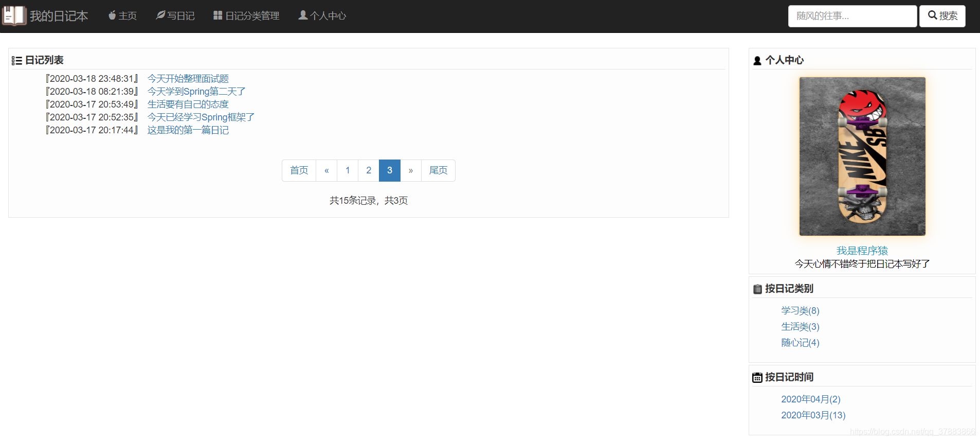
Task: Go to page 1
Action: click(348, 170)
